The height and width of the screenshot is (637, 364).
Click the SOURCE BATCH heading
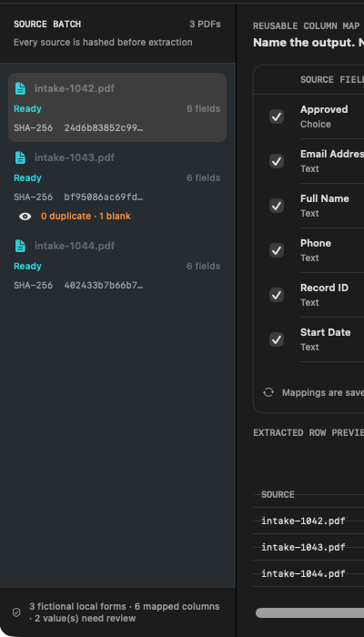tap(47, 25)
